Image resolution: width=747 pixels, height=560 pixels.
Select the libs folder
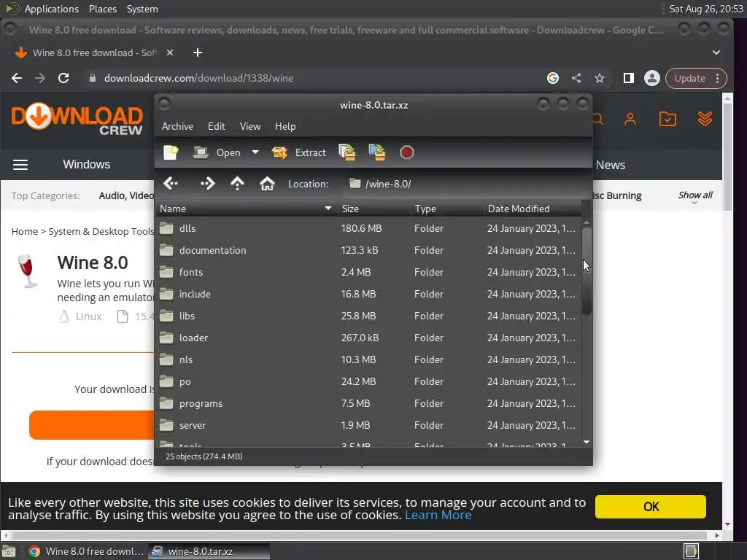(x=368, y=316)
